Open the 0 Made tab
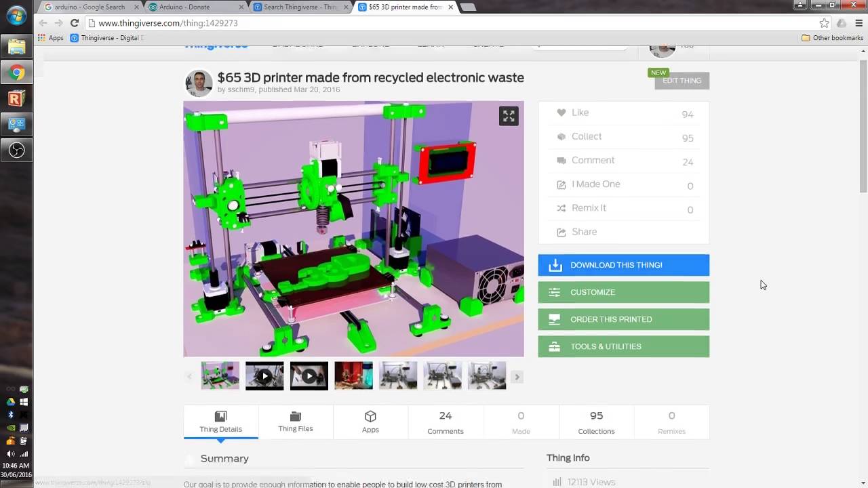 pyautogui.click(x=521, y=422)
